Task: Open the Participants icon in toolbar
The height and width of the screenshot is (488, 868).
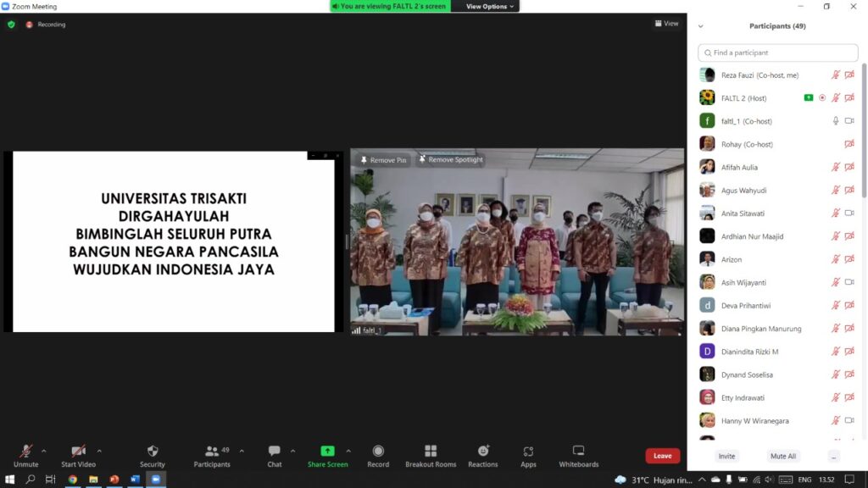Action: tap(211, 451)
